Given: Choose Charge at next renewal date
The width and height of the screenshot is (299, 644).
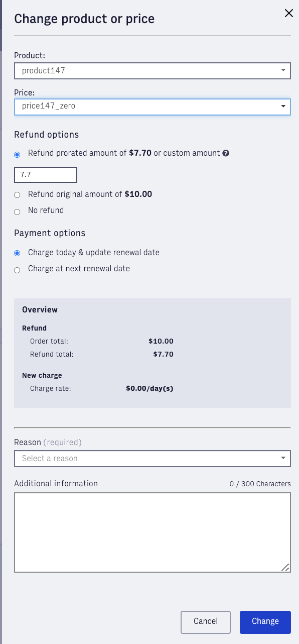Looking at the screenshot, I should point(17,270).
